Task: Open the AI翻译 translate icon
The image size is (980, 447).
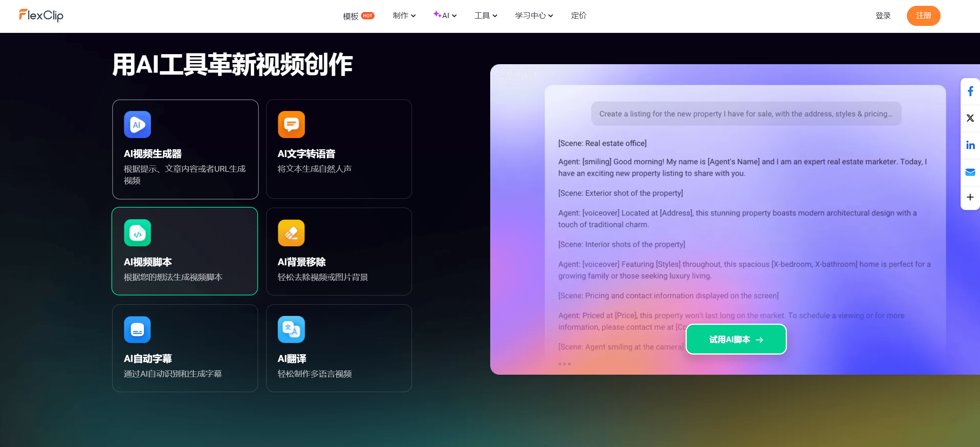Action: [x=291, y=329]
